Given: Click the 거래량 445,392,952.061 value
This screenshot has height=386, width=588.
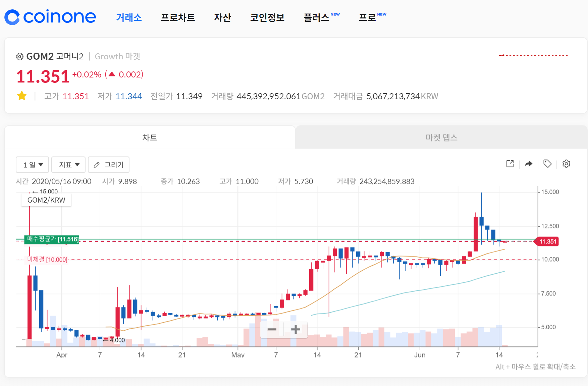Looking at the screenshot, I should click(x=268, y=96).
